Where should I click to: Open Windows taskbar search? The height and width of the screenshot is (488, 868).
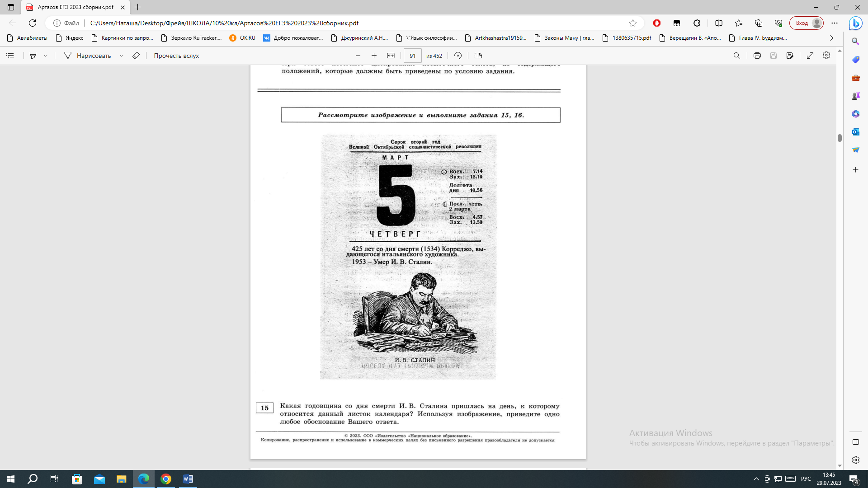pos(33,479)
